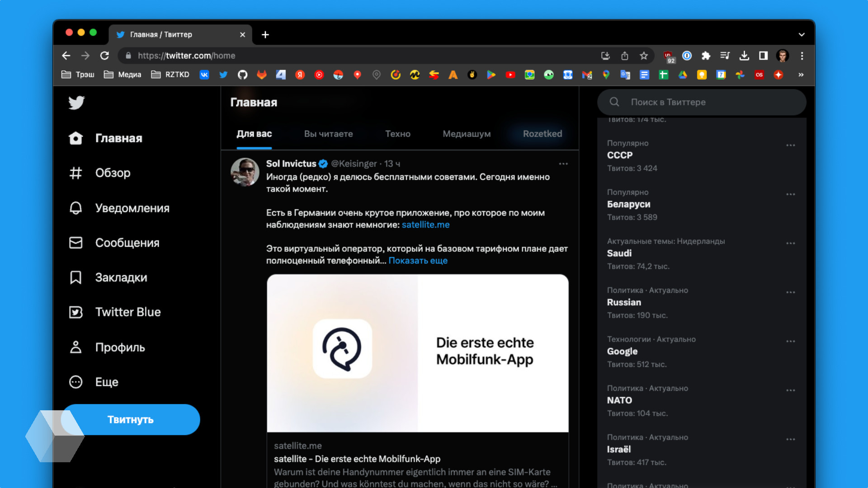Click the GitHub bookmark icon

point(242,75)
